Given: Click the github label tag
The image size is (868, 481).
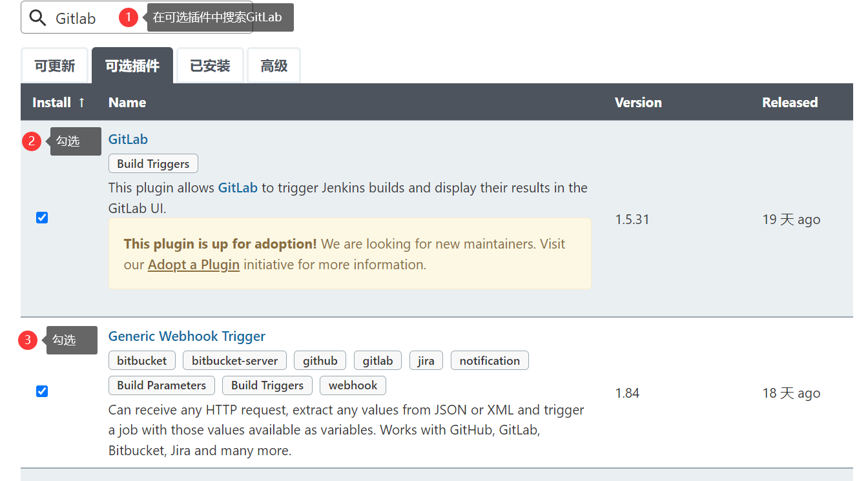Looking at the screenshot, I should [320, 360].
